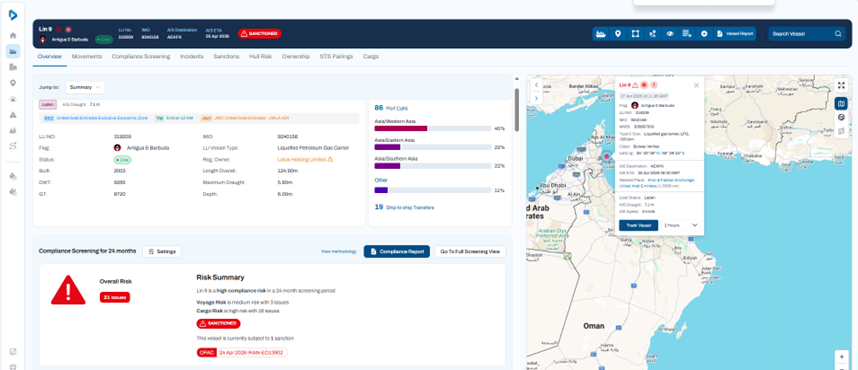Select the highlighted Vessels sidebar icon
This screenshot has height=370, width=858.
tap(13, 51)
